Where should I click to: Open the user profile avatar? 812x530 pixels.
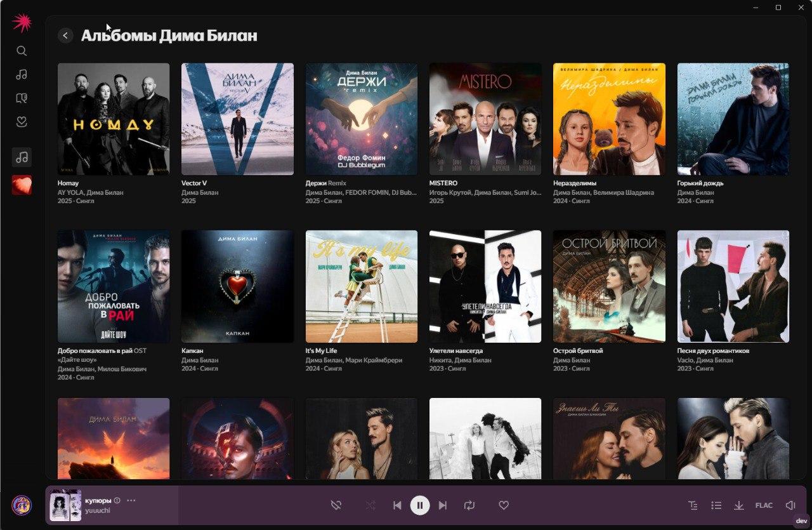click(x=22, y=505)
